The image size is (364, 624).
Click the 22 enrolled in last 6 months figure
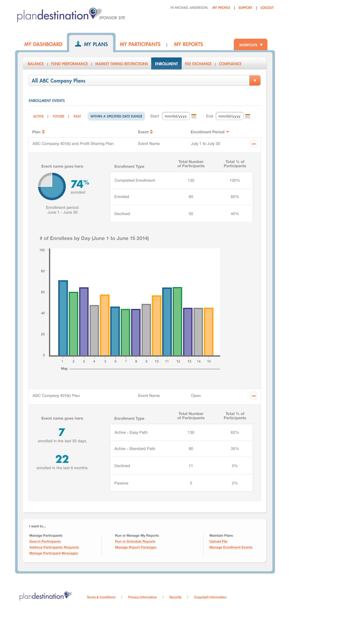[62, 459]
